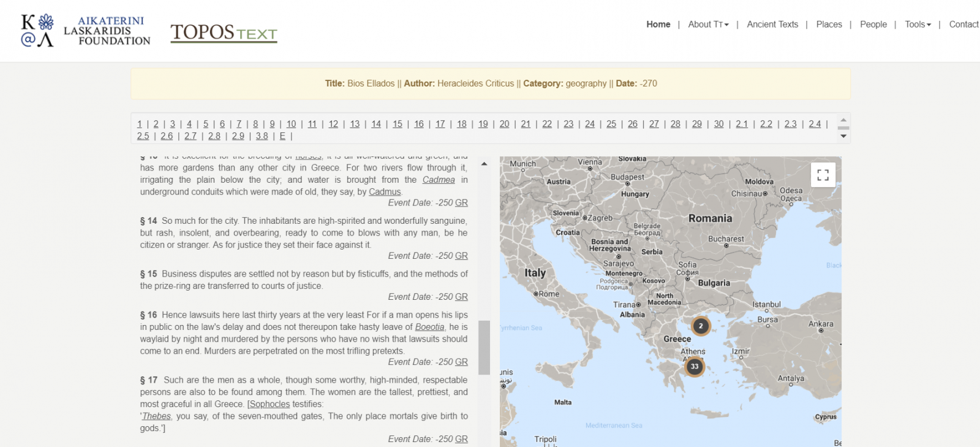Go to the Places page
The width and height of the screenshot is (980, 447).
829,25
